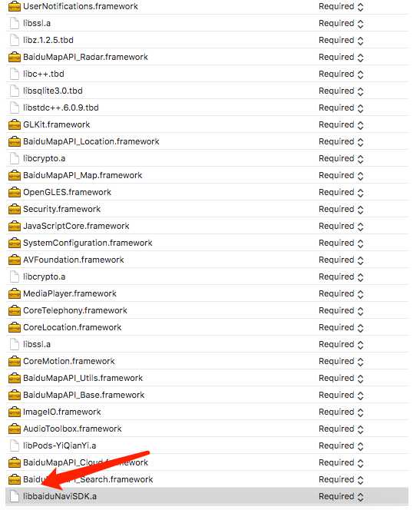Select the BaiduMapAPI_Location.framework name
This screenshot has height=510, width=420.
[91, 141]
